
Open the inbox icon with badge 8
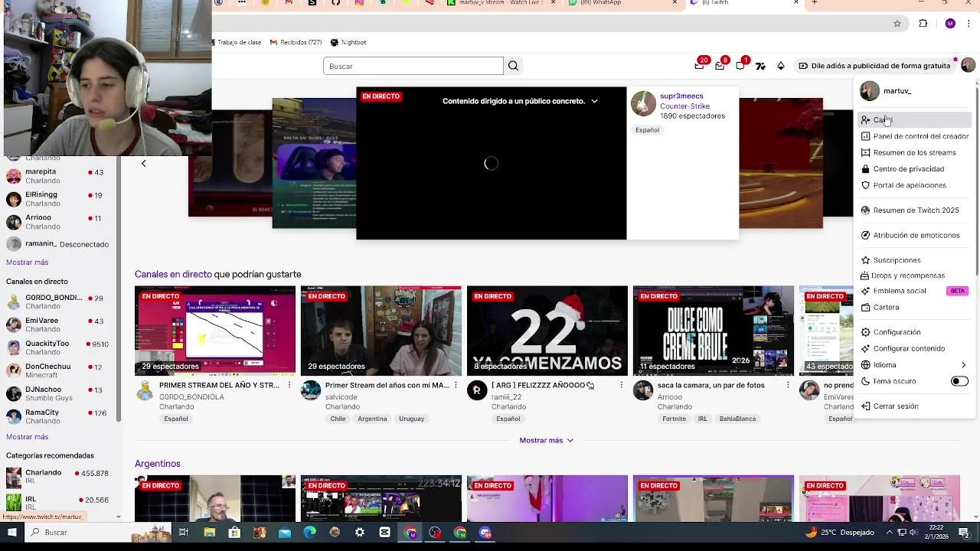tap(720, 65)
